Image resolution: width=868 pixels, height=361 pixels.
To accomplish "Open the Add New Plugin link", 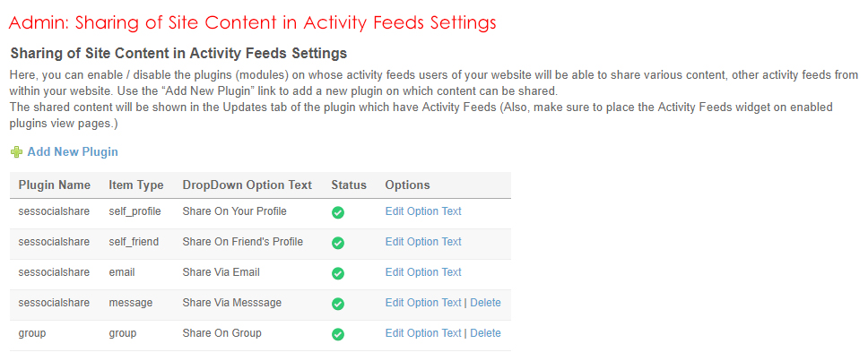I will tap(72, 152).
